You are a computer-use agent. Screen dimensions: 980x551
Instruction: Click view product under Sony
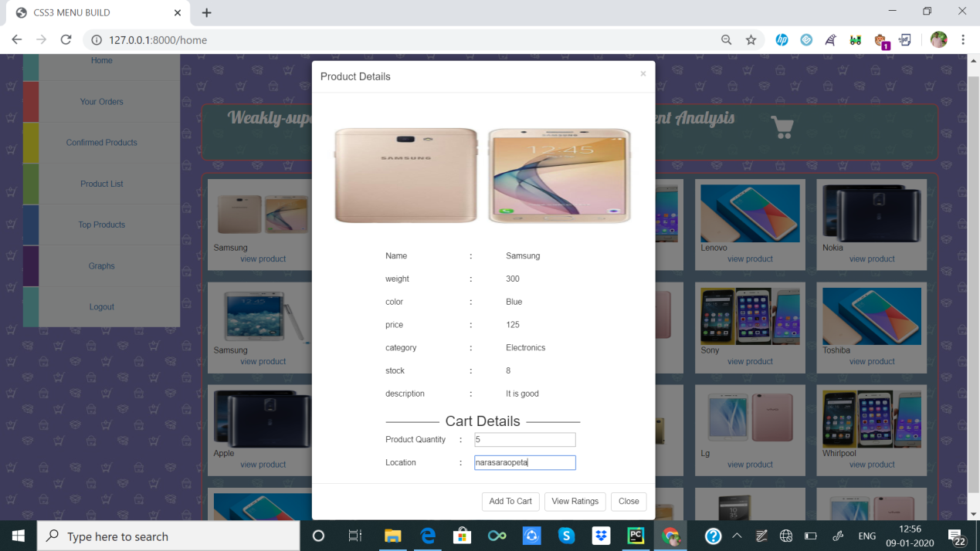(750, 361)
